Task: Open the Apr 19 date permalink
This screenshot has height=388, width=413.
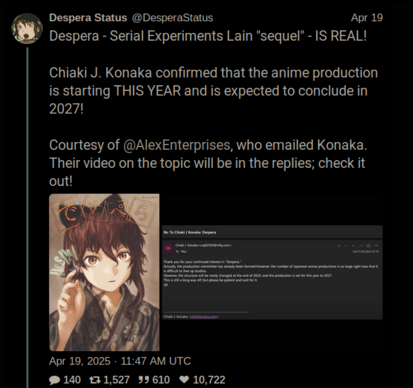Action: (367, 18)
